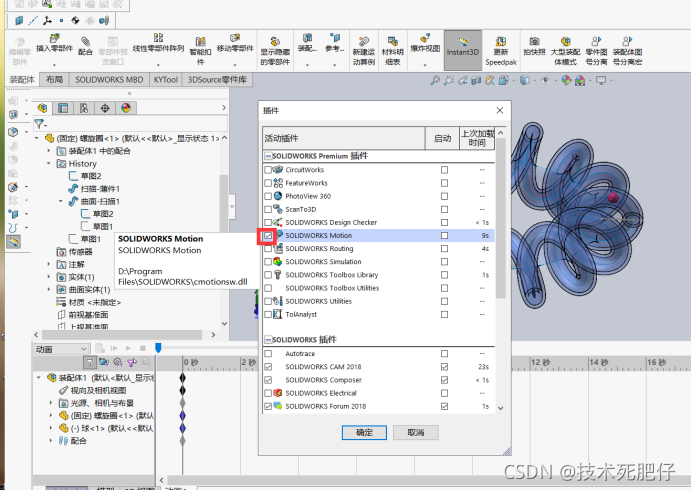Click the filter funnel icon in feature tree
Viewport: 691px width, 490px height.
40,124
